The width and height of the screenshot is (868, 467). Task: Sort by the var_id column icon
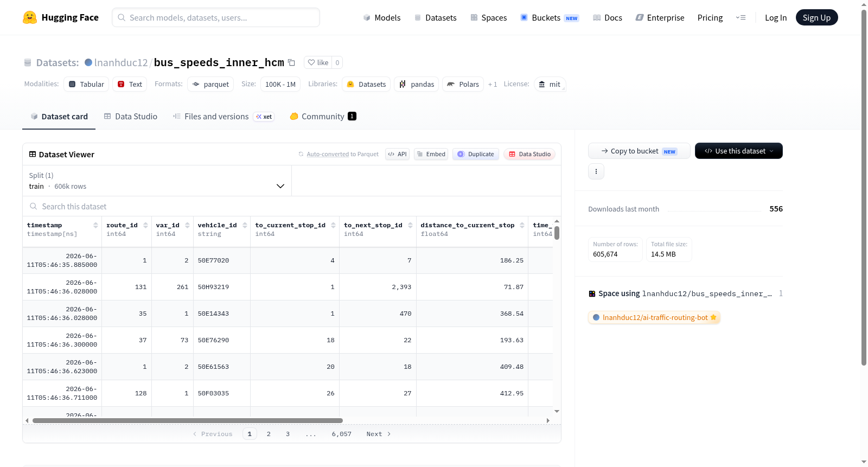[x=187, y=225]
